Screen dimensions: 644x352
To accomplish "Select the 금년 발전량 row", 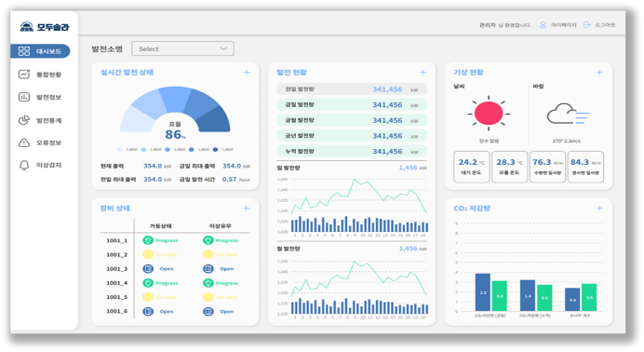I will coord(352,136).
